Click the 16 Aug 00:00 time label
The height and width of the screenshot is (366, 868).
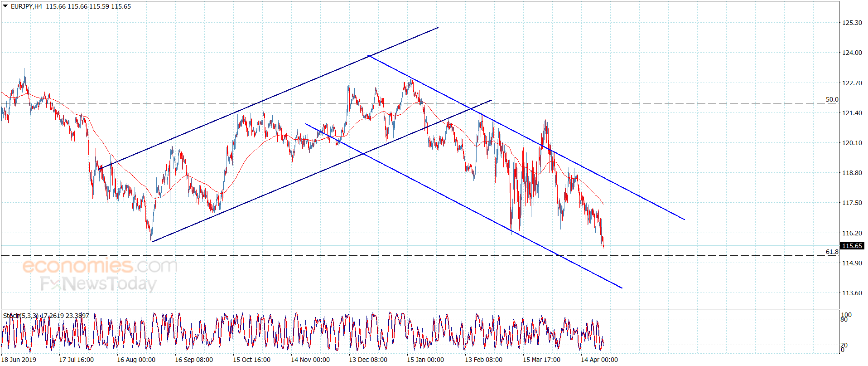tap(136, 360)
